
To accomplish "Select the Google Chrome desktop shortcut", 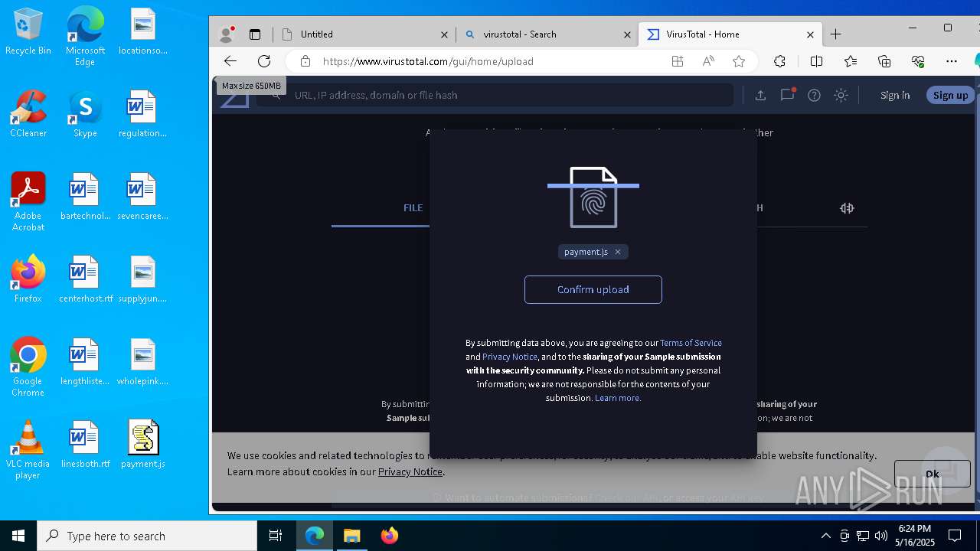I will coord(28,367).
